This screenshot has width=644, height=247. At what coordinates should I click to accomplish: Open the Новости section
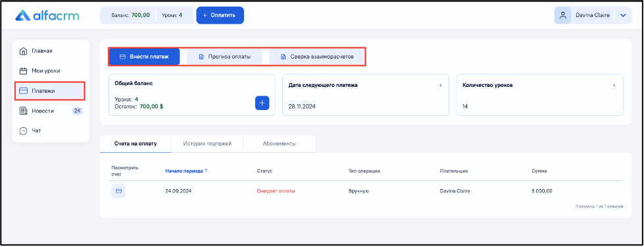(x=51, y=111)
